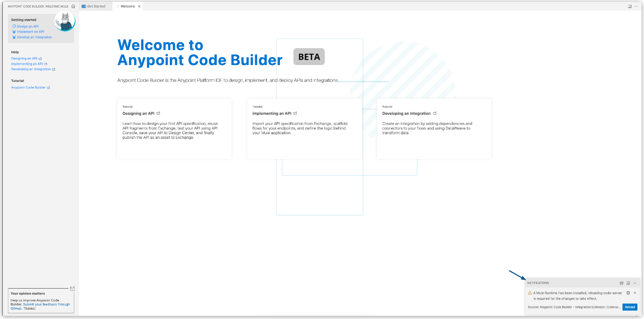Click the warning triangle icon in notification
The width and height of the screenshot is (644, 319).
coord(530,293)
